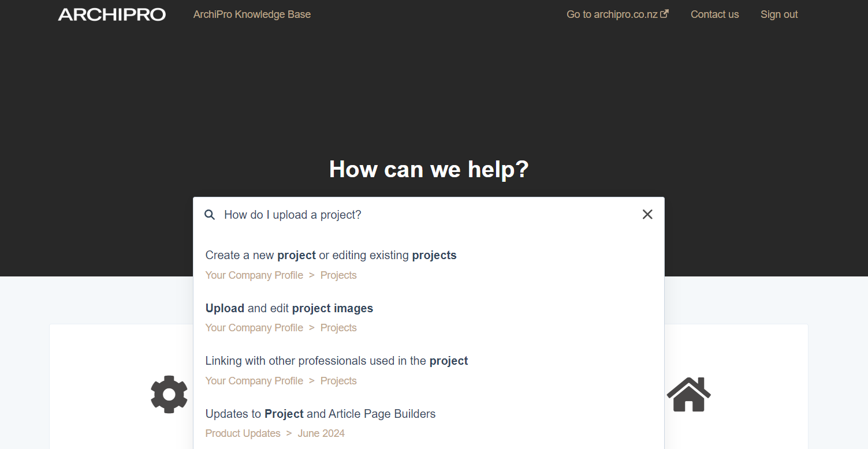The height and width of the screenshot is (449, 868).
Task: Click the search magnifier icon
Action: coord(210,214)
